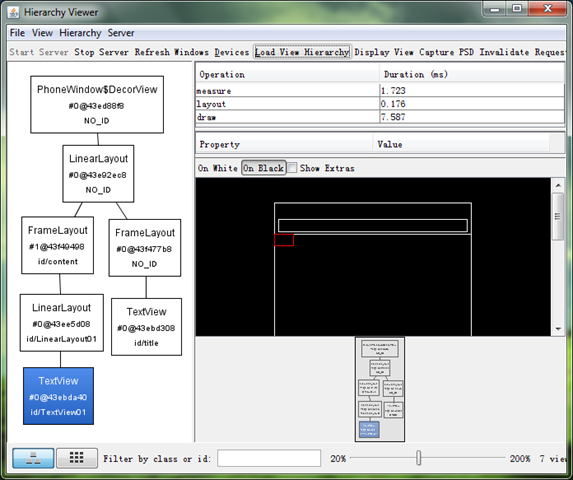Image resolution: width=573 pixels, height=480 pixels.
Task: Click the preview vertical scrollbar thumb
Action: (x=558, y=217)
